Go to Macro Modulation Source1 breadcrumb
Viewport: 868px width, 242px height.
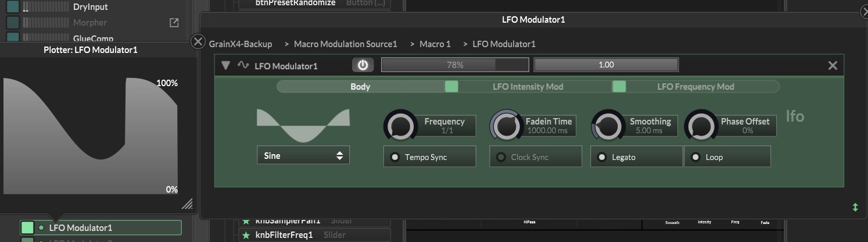point(345,44)
